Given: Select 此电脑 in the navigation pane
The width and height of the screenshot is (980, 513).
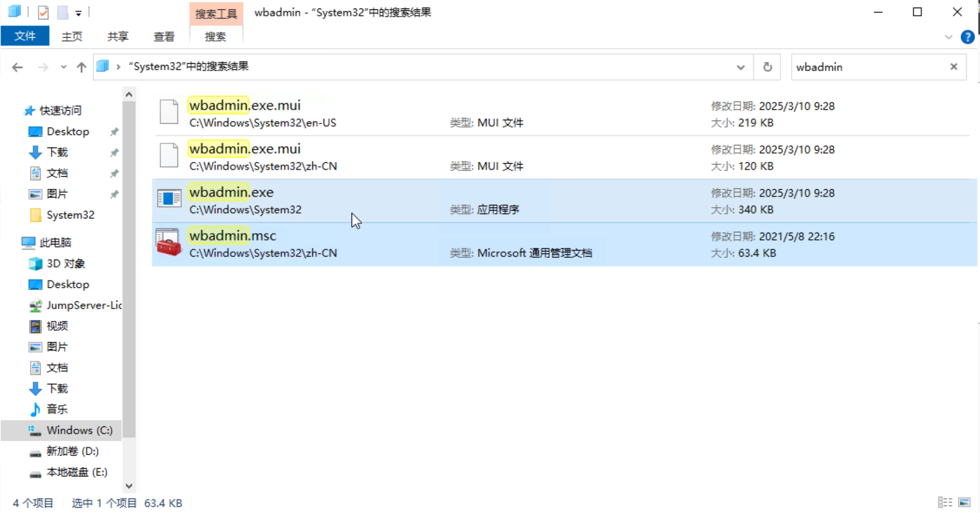Looking at the screenshot, I should 55,243.
